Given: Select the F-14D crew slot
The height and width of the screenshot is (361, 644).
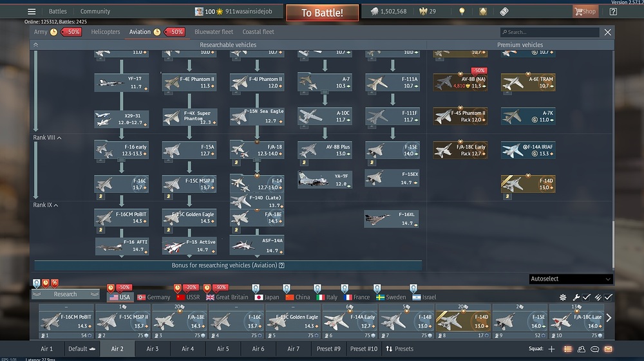Looking at the screenshot, I should [x=463, y=321].
